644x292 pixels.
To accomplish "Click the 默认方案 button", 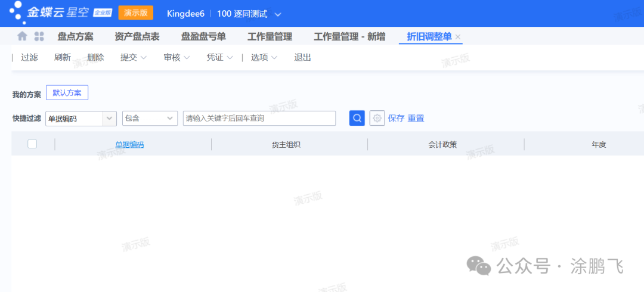I will pyautogui.click(x=67, y=93).
